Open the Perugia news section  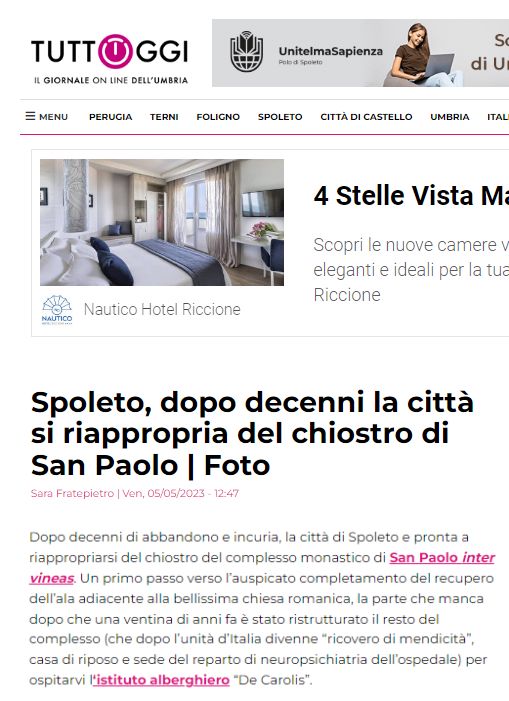(110, 117)
